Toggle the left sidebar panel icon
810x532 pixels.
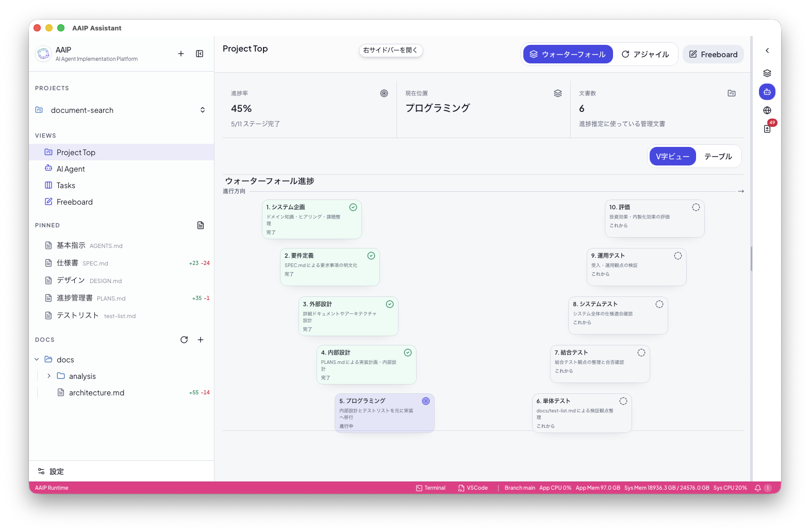[200, 54]
